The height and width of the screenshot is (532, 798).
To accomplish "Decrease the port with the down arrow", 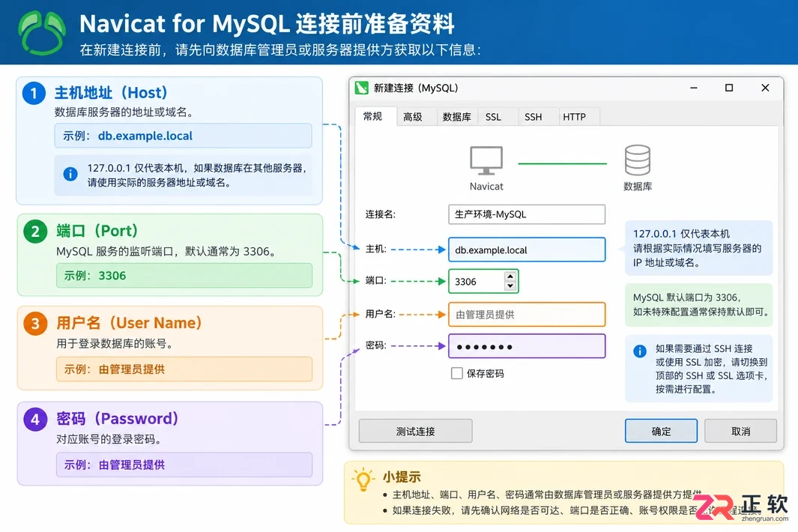I will 510,286.
